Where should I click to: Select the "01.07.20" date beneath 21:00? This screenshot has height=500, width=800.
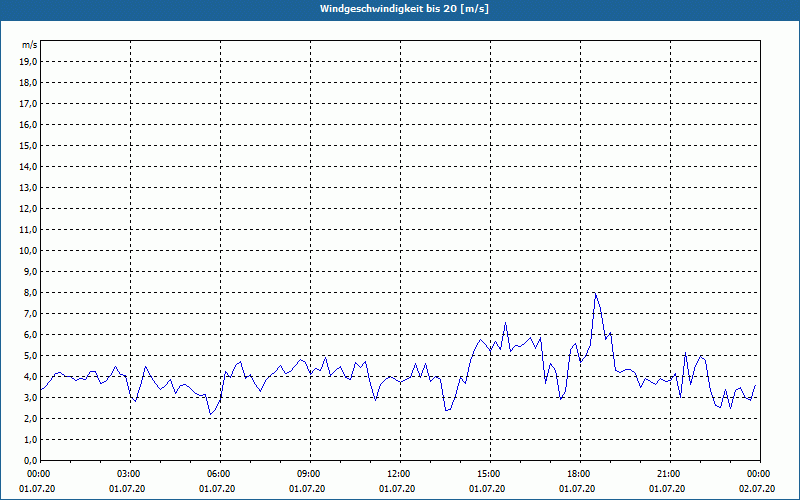pyautogui.click(x=667, y=489)
